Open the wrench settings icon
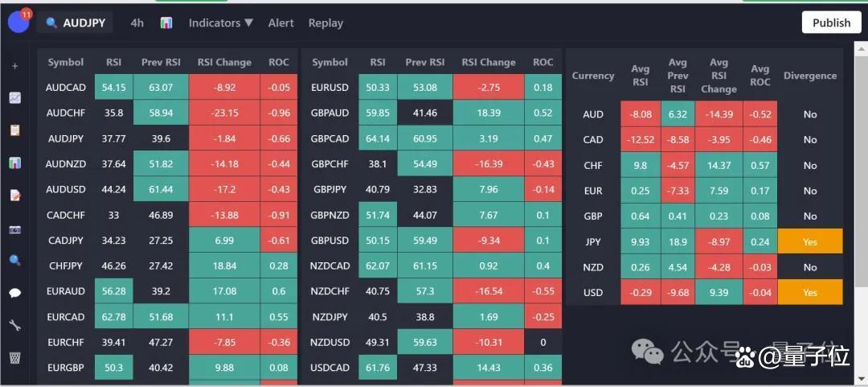Screen dimensions: 868x387 (14, 325)
